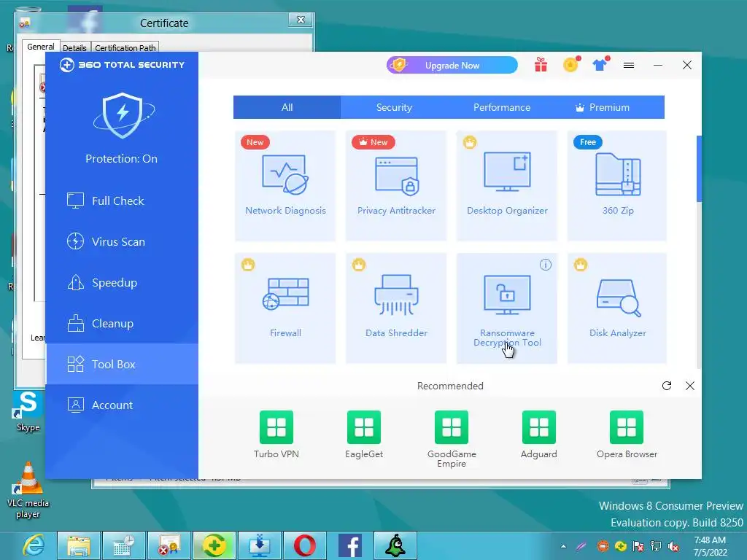Viewport: 747px width, 560px height.
Task: Open the t-shirt themes icon
Action: pyautogui.click(x=600, y=64)
